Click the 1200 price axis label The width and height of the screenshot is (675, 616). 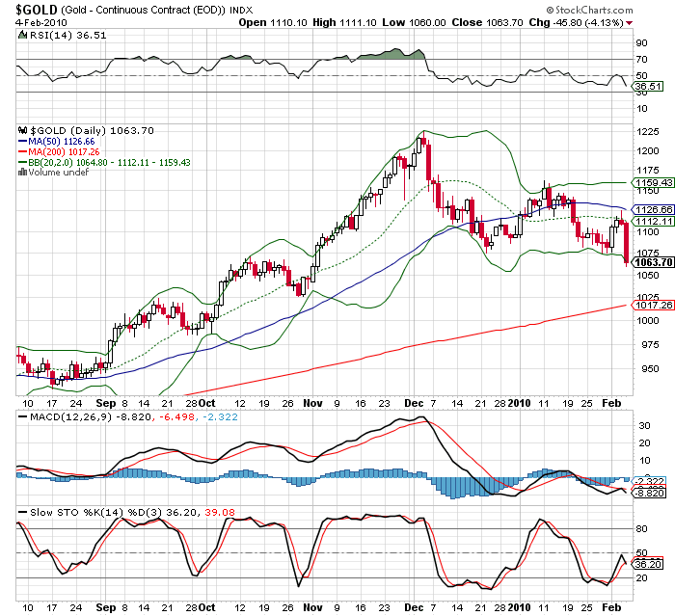[647, 151]
